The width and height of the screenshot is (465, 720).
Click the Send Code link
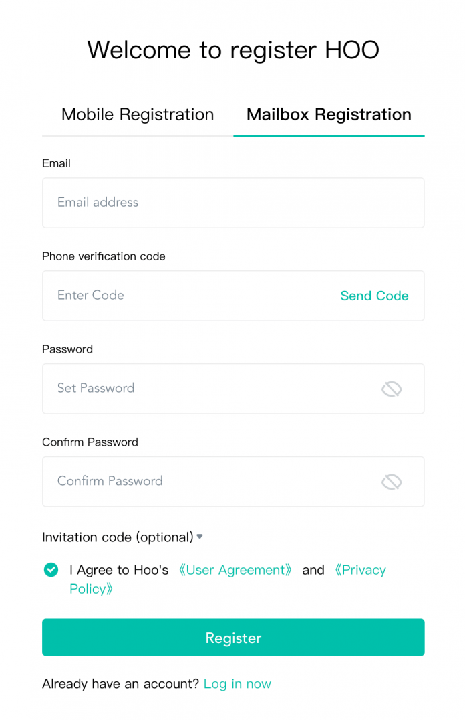coord(374,296)
